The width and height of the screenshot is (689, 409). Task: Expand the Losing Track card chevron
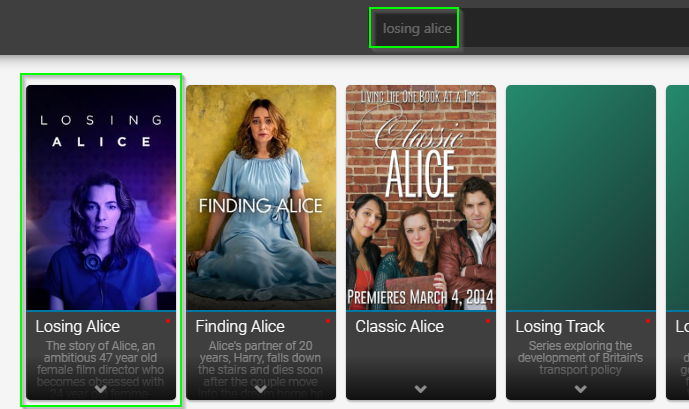tap(580, 389)
